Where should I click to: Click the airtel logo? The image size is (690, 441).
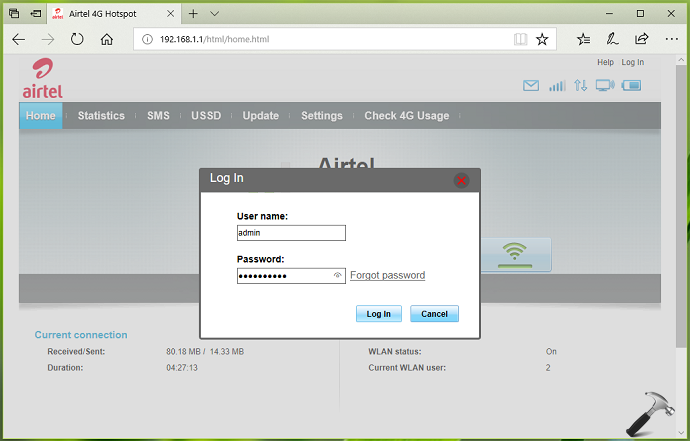(43, 78)
